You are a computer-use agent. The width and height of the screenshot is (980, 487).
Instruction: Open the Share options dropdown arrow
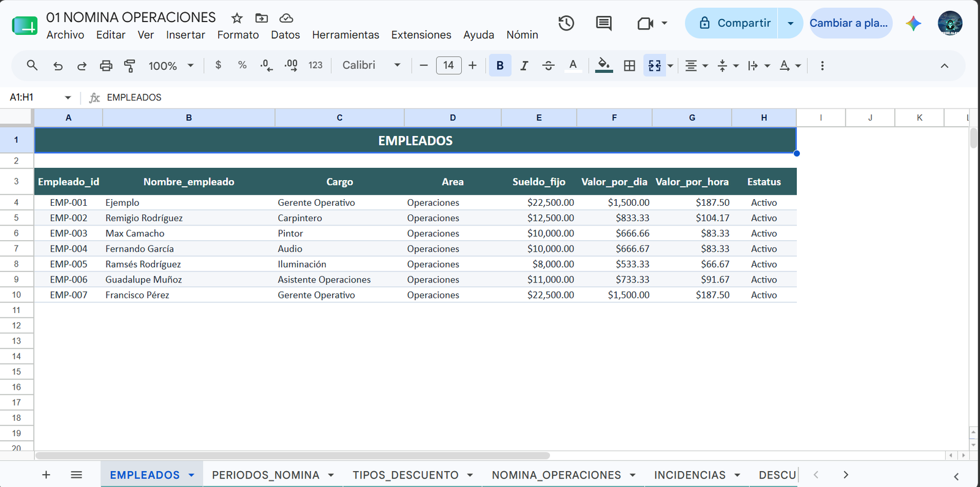(790, 23)
